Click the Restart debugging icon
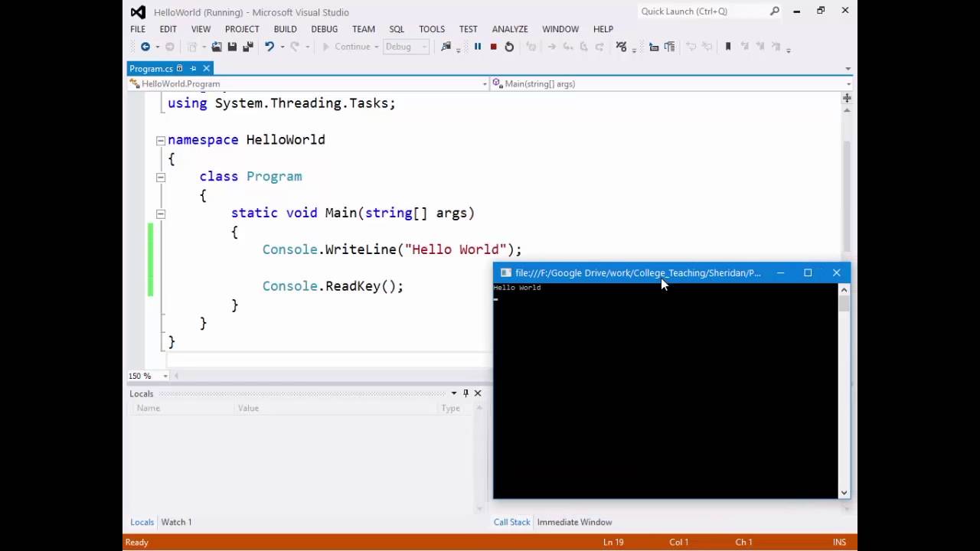This screenshot has height=551, width=980. click(509, 47)
